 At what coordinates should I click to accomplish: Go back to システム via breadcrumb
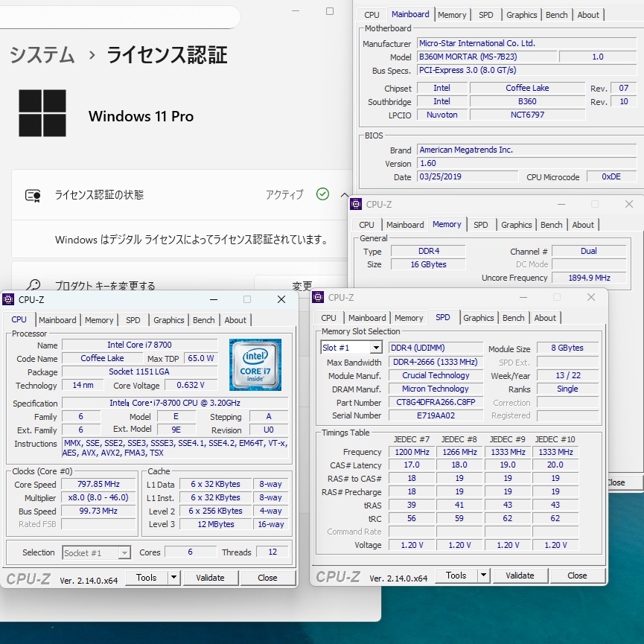[x=42, y=55]
